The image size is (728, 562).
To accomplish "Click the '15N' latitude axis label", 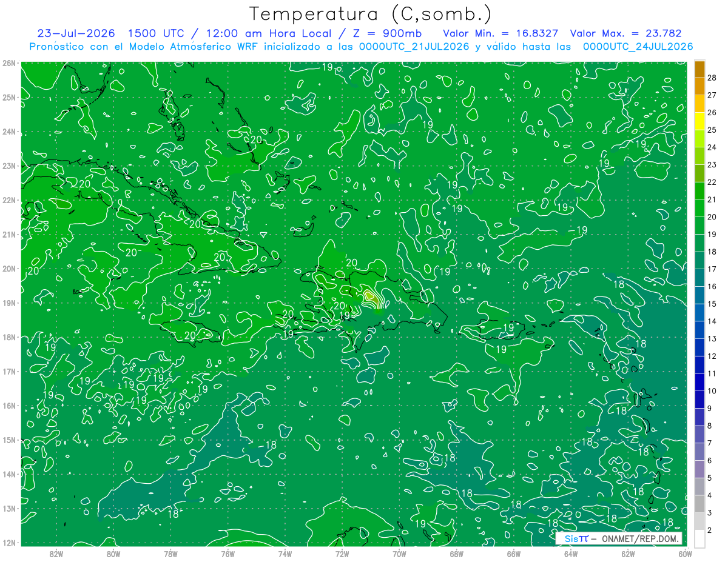I will click(x=8, y=440).
